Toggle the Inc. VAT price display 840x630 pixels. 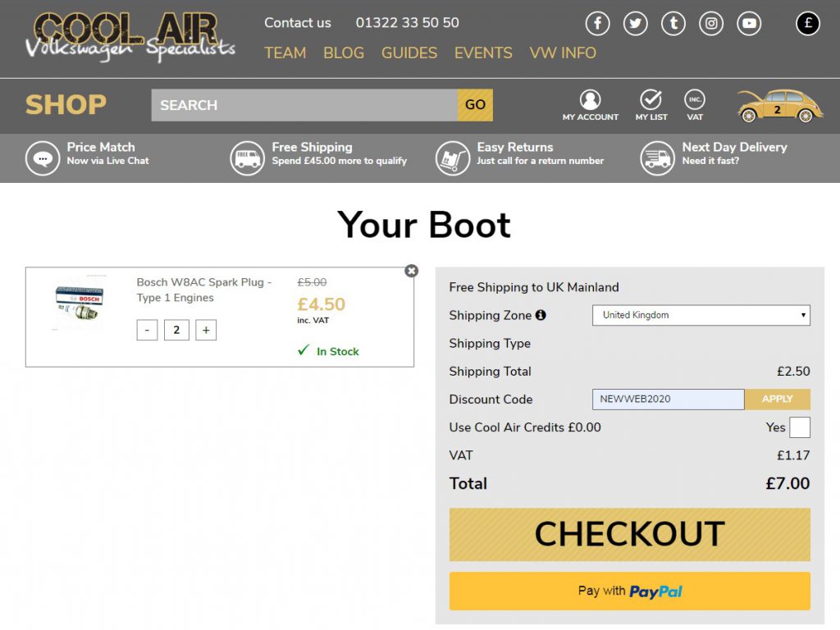(695, 105)
